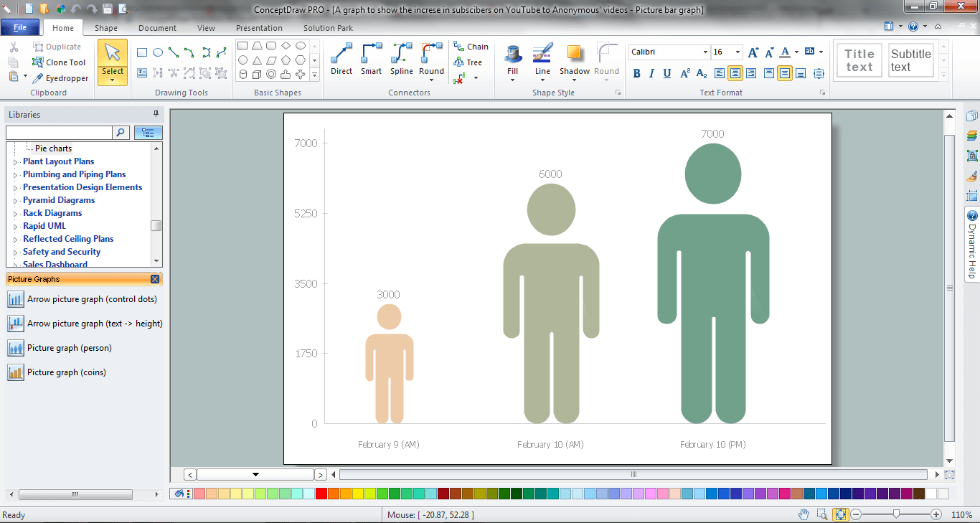The height and width of the screenshot is (523, 980).
Task: Expand the Plant Layout Plans library
Action: click(16, 162)
